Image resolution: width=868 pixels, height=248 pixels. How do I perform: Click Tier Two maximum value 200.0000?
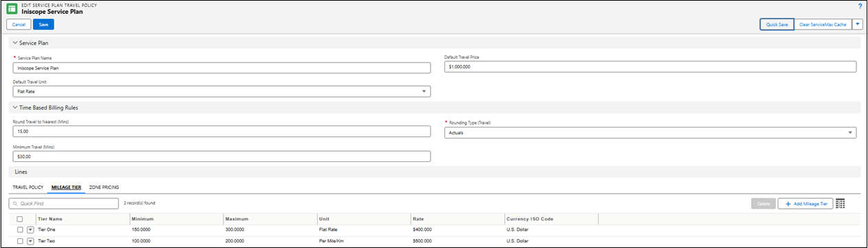pyautogui.click(x=235, y=240)
